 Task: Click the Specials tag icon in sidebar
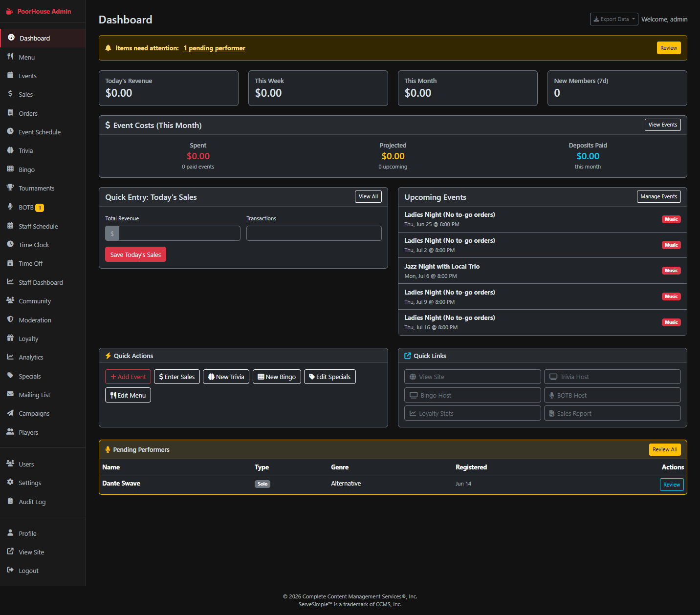coord(10,376)
